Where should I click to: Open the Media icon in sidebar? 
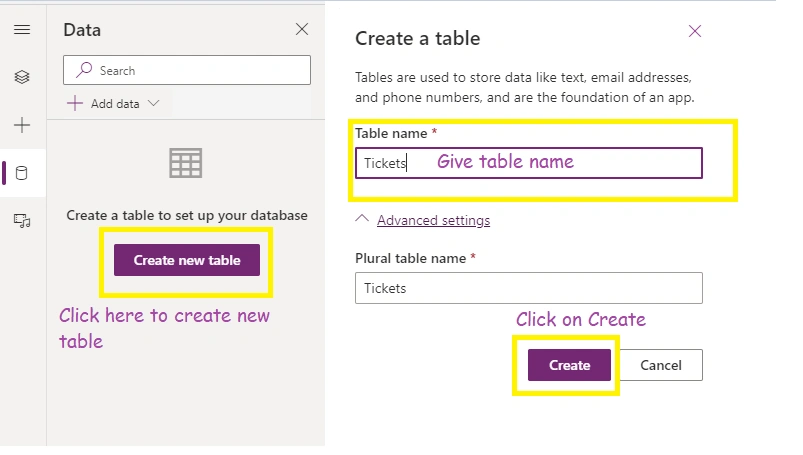pos(22,221)
